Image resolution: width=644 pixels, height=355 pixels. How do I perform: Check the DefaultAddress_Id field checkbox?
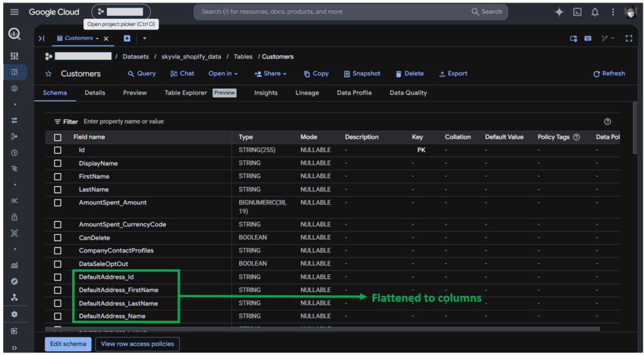57,278
